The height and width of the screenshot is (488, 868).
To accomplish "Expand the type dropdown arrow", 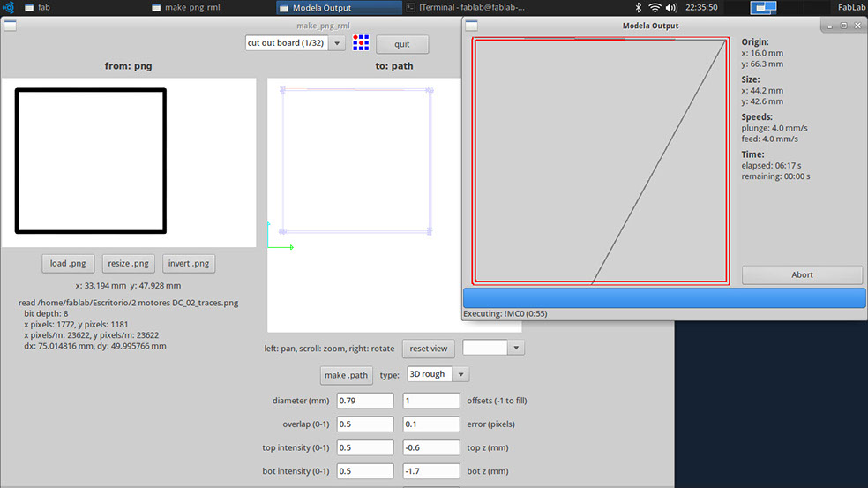I will (460, 374).
